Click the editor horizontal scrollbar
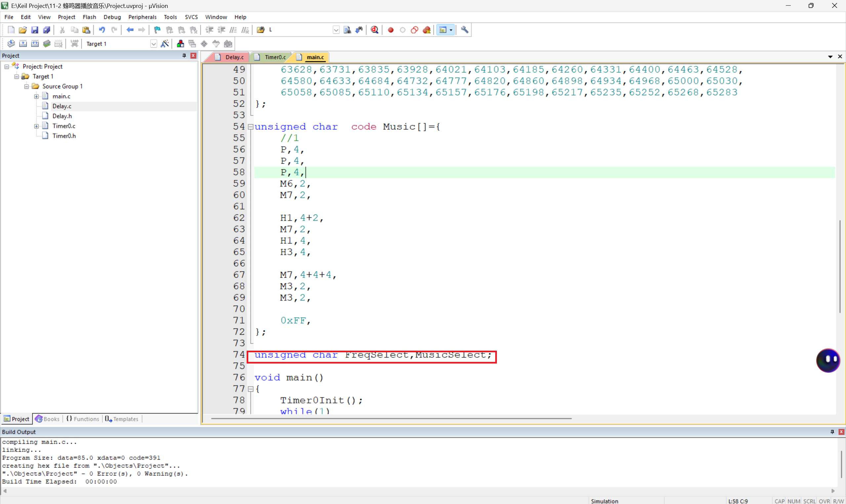This screenshot has height=504, width=846. click(390, 418)
